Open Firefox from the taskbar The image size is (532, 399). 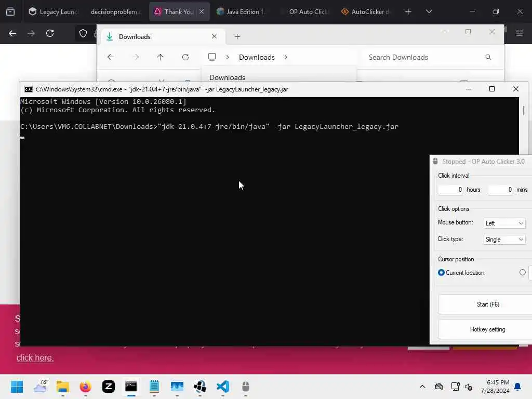[86, 387]
